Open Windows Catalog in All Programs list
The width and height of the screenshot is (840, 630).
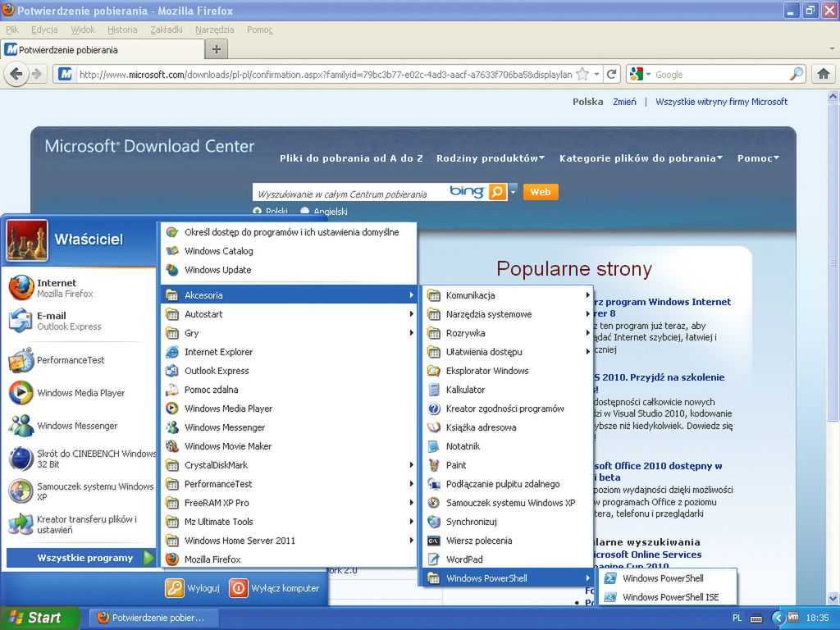289,251
